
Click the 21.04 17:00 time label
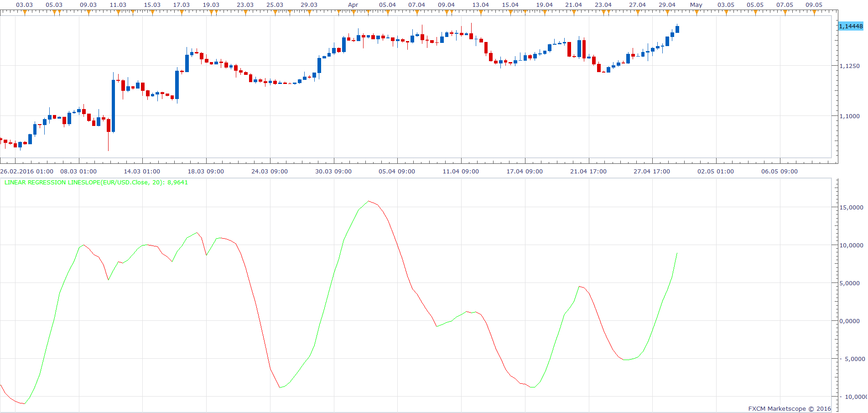tap(588, 171)
